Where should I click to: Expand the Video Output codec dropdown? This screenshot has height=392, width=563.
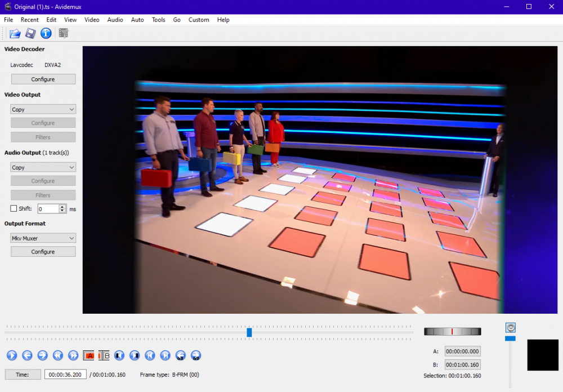pos(43,110)
